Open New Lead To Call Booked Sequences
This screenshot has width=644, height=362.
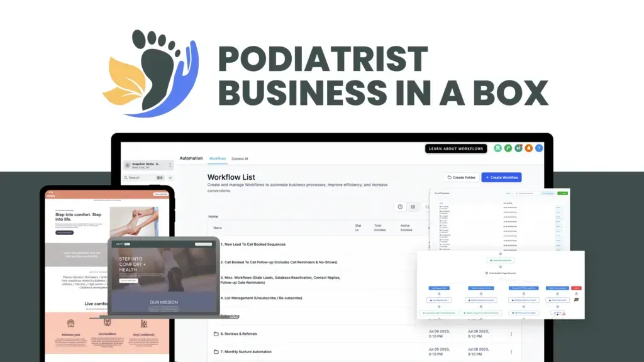pos(253,244)
